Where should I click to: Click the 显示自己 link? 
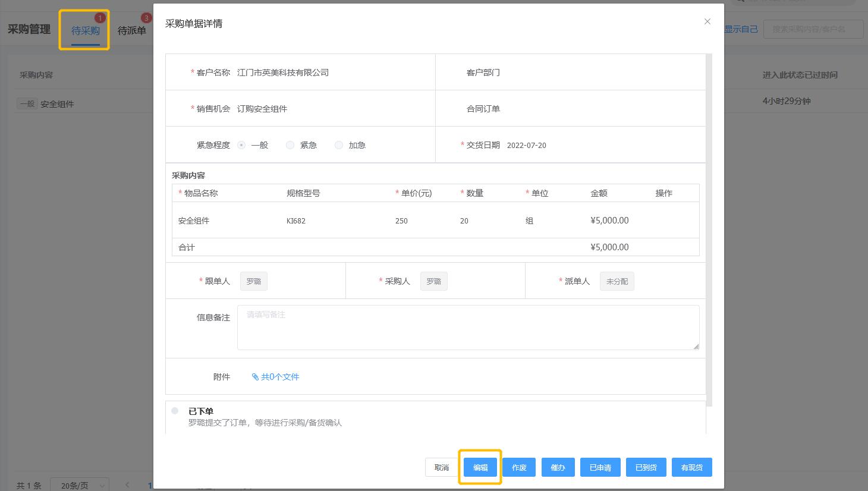[x=741, y=29]
